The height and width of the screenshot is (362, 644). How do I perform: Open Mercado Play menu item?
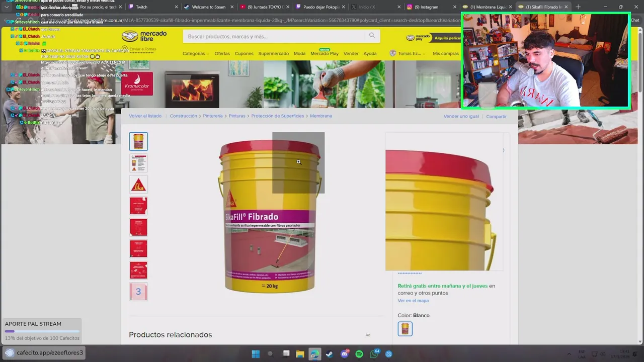(x=325, y=53)
